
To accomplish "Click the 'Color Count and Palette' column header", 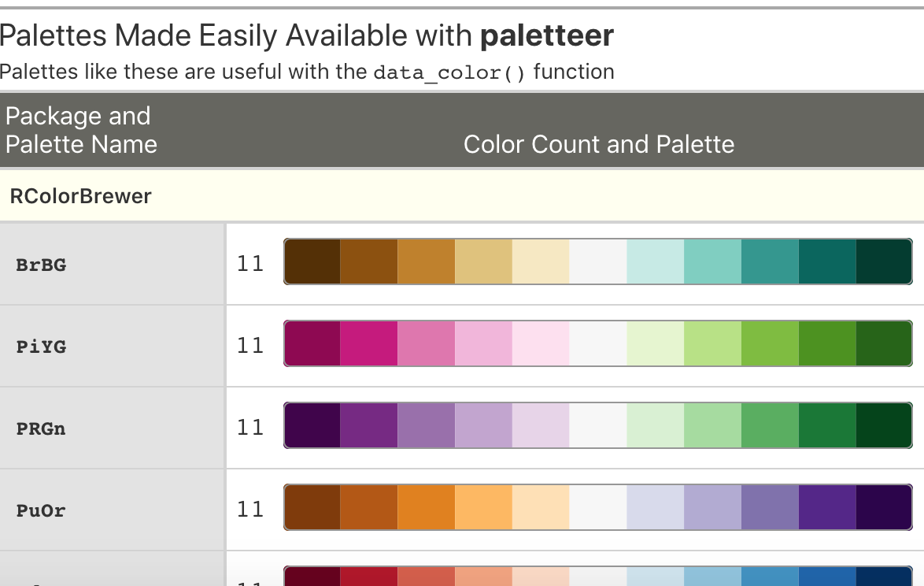I will [598, 145].
